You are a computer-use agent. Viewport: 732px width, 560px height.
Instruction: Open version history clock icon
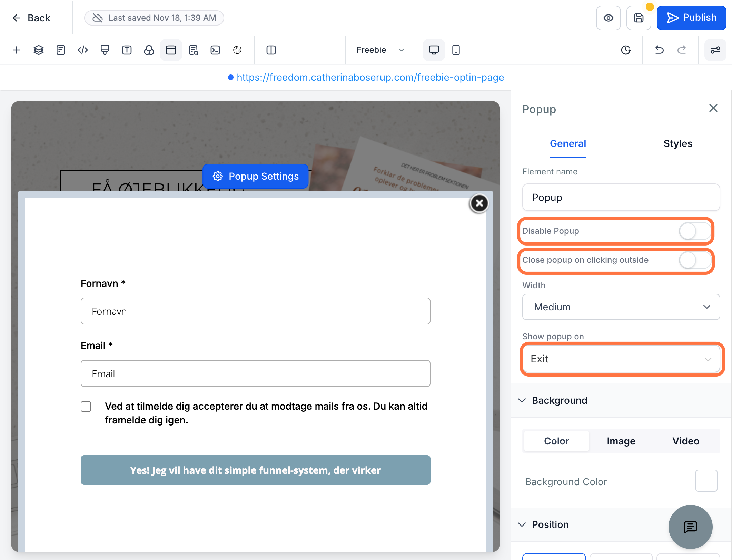pyautogui.click(x=626, y=50)
